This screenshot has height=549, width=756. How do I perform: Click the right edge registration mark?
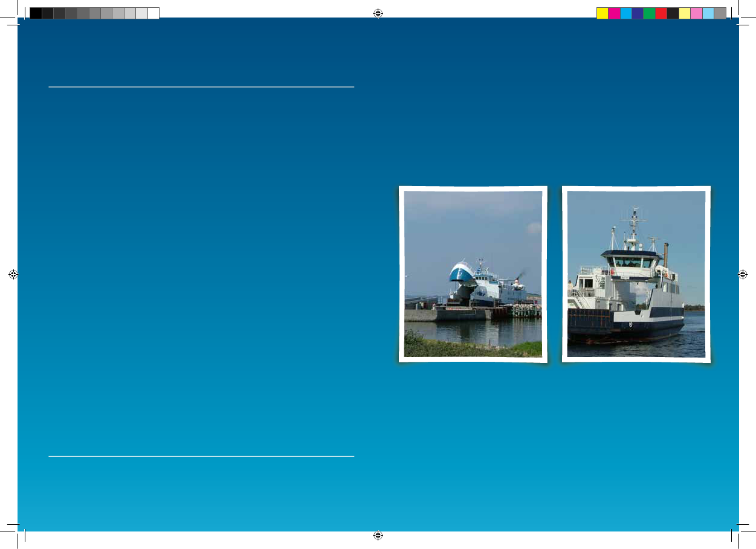click(743, 274)
